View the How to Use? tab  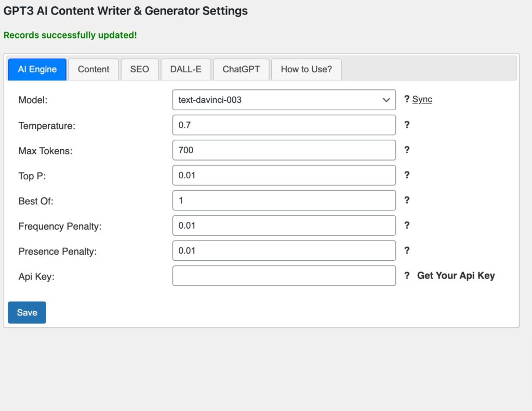(x=306, y=69)
